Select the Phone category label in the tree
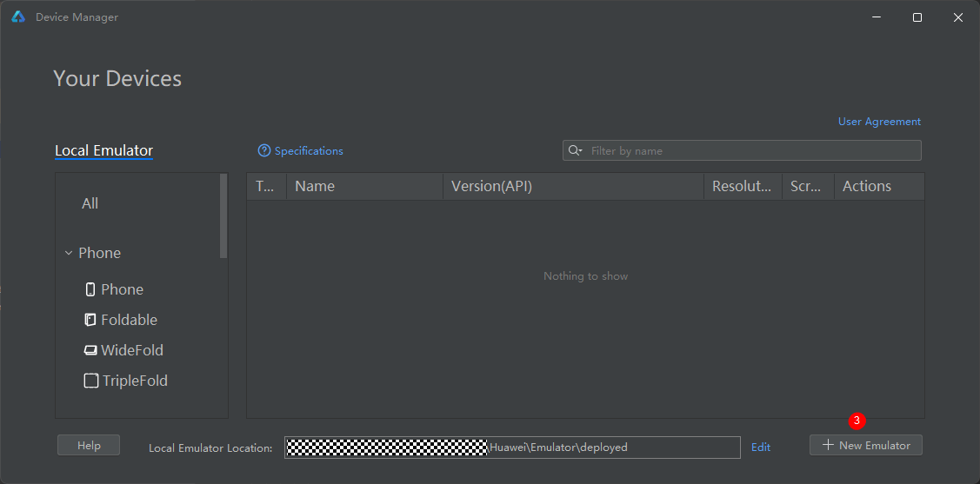This screenshot has height=484, width=980. (100, 253)
